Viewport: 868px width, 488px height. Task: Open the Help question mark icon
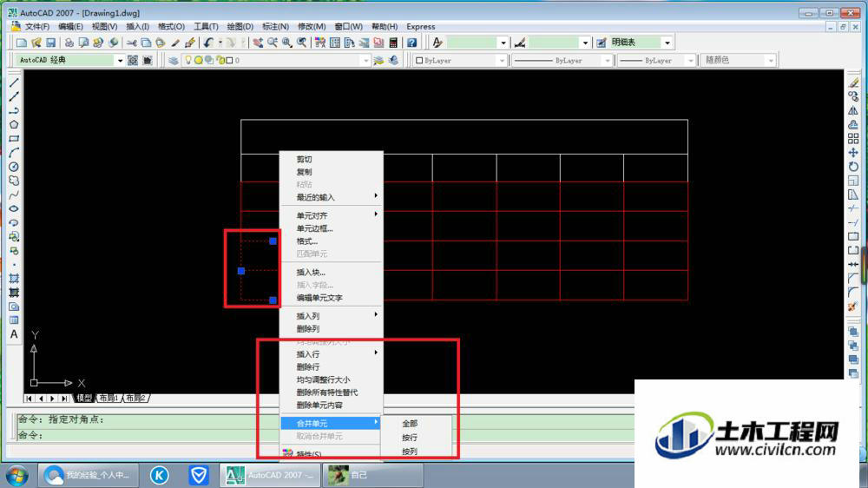(x=411, y=43)
